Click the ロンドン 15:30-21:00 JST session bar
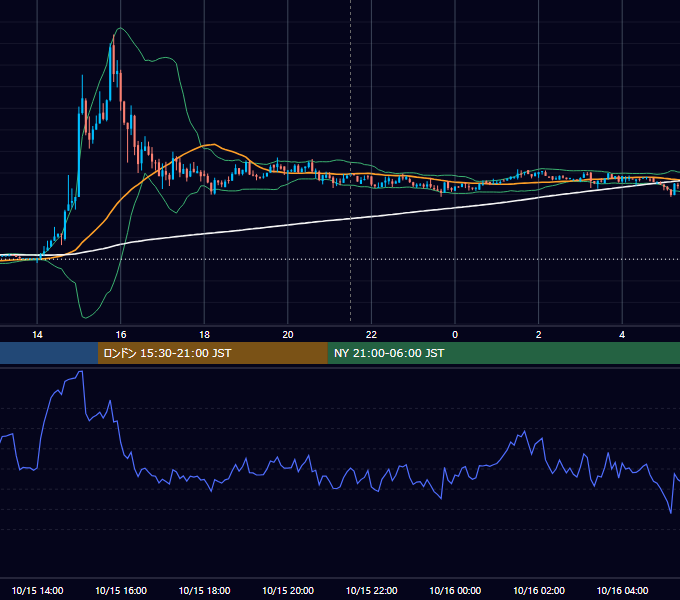 212,353
